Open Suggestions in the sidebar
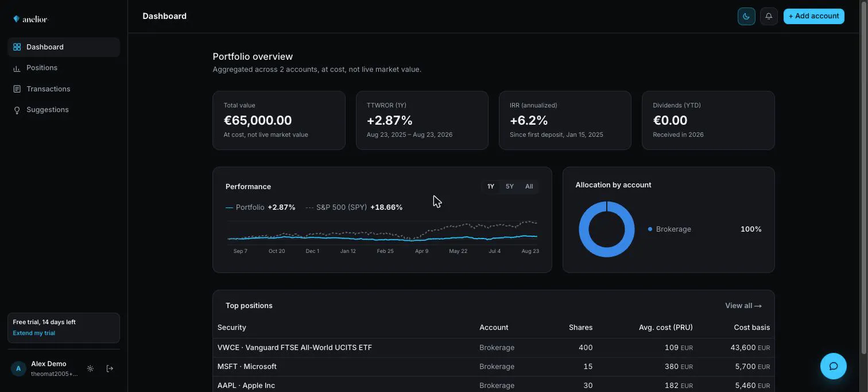Screen dimensions: 868x392 64,110
